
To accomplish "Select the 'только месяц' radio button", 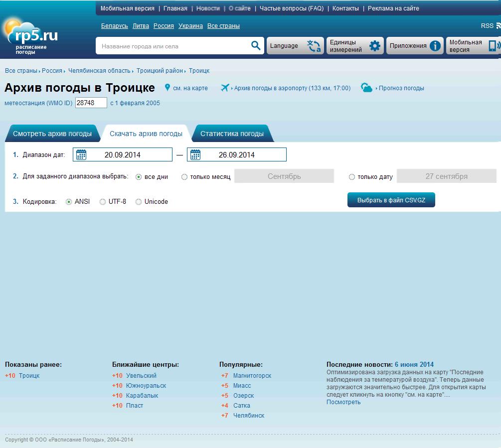I will tap(184, 177).
